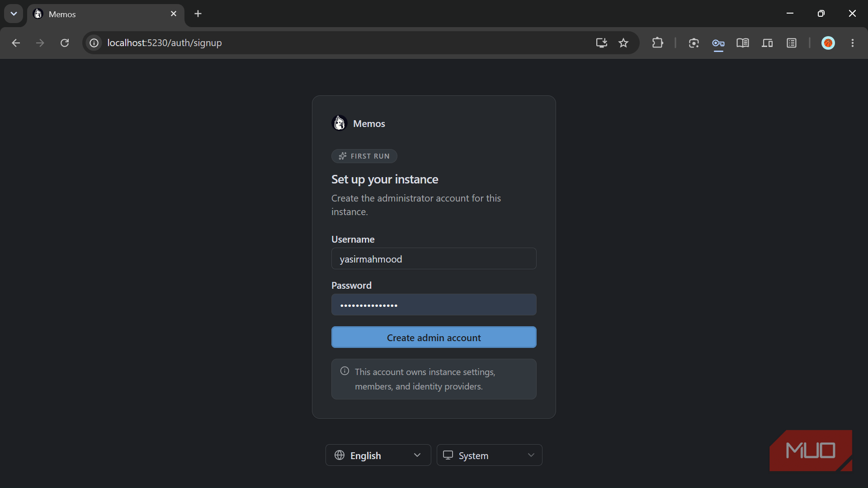Open the browser extensions puzzle icon

tap(658, 43)
